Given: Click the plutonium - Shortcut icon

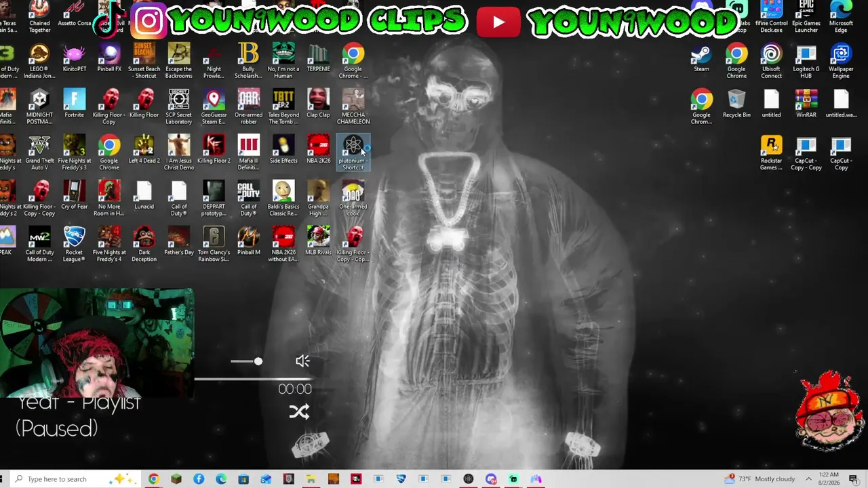Looking at the screenshot, I should click(353, 153).
